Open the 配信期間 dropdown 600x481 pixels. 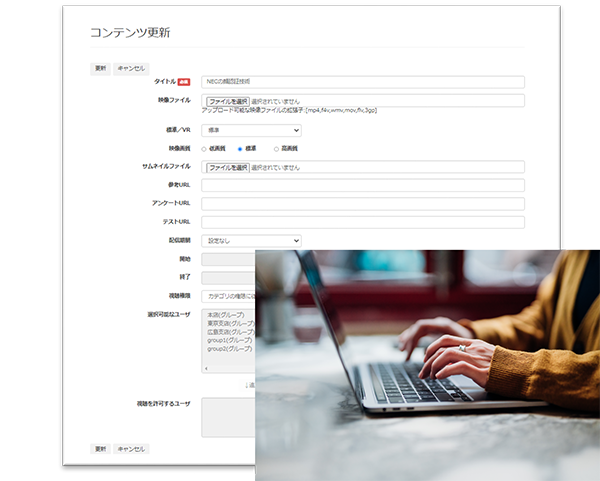(251, 241)
